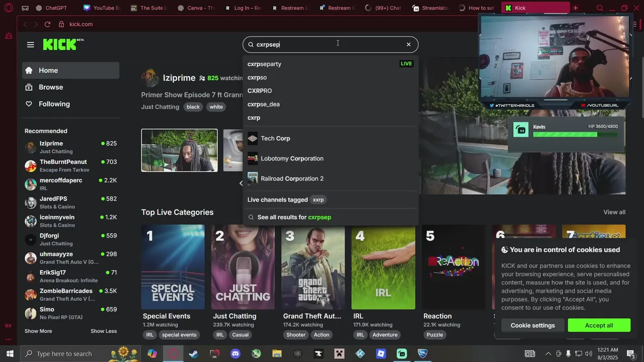Switch to the How to set tab

[476, 8]
